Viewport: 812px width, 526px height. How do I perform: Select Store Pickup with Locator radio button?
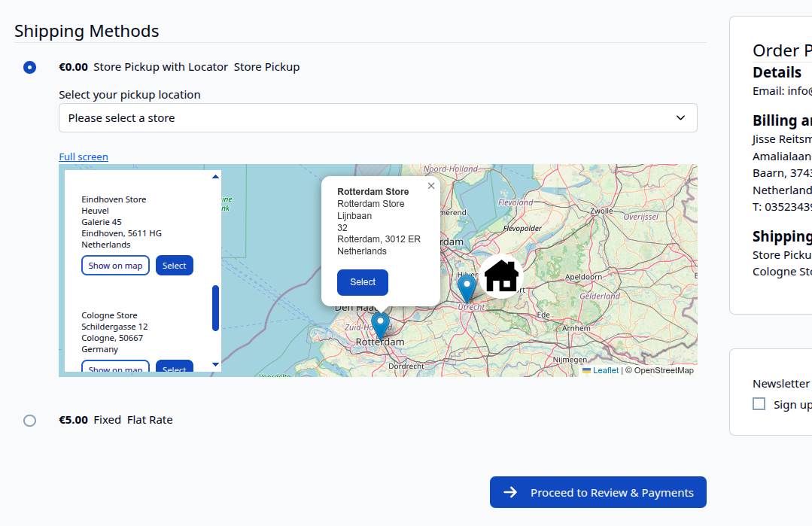click(x=29, y=67)
